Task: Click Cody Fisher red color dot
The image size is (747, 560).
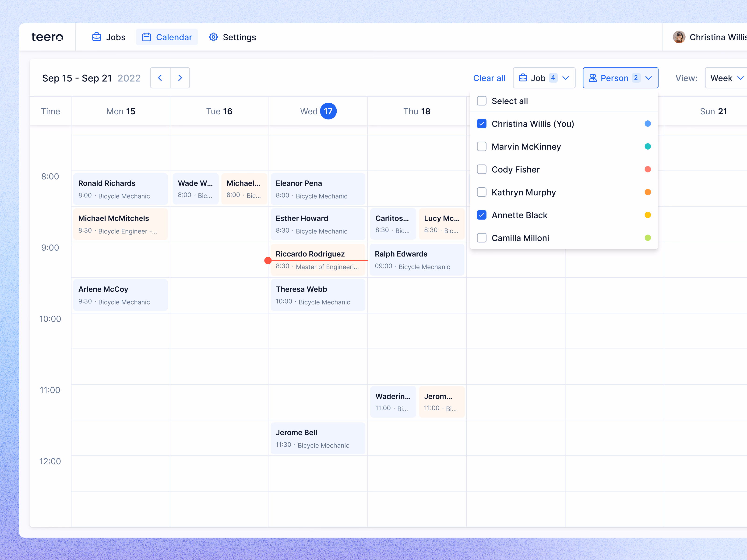Action: [x=647, y=169]
